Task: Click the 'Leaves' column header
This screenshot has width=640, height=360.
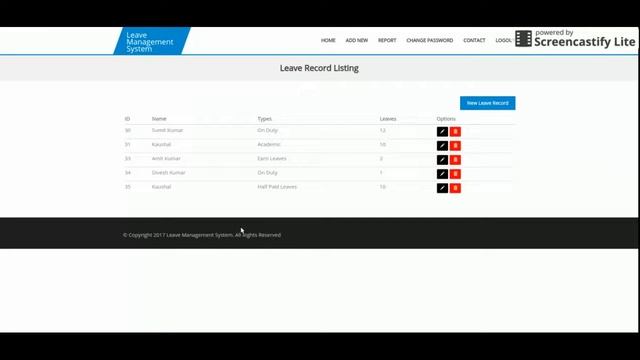Action: [388, 119]
